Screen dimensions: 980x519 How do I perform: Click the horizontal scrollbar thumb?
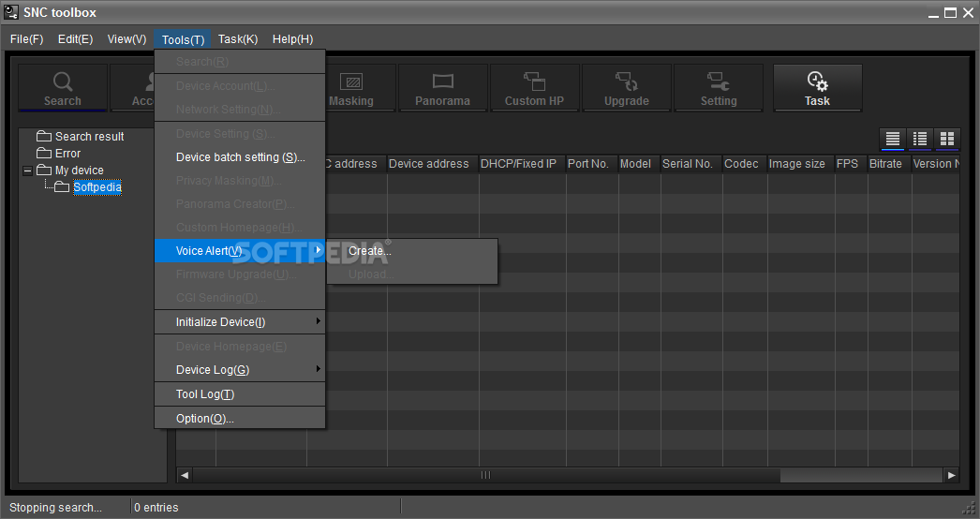pos(486,475)
